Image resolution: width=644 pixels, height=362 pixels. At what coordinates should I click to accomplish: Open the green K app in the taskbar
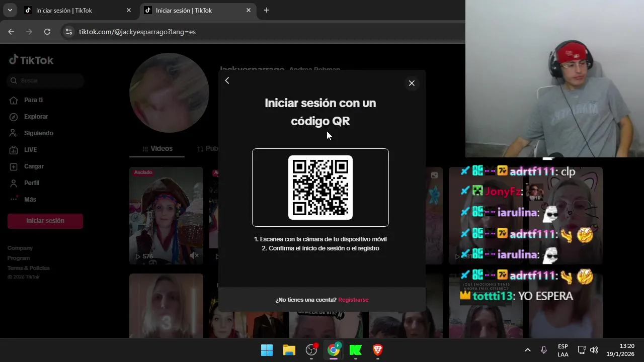coord(356,350)
